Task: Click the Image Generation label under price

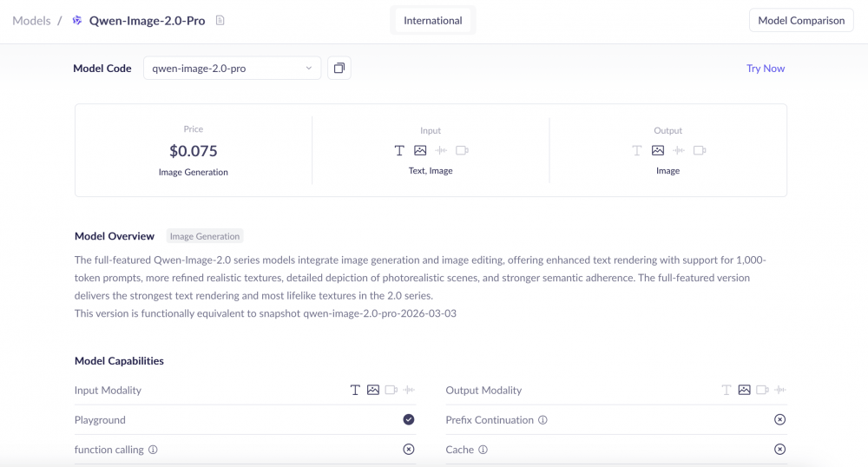Action: 194,172
